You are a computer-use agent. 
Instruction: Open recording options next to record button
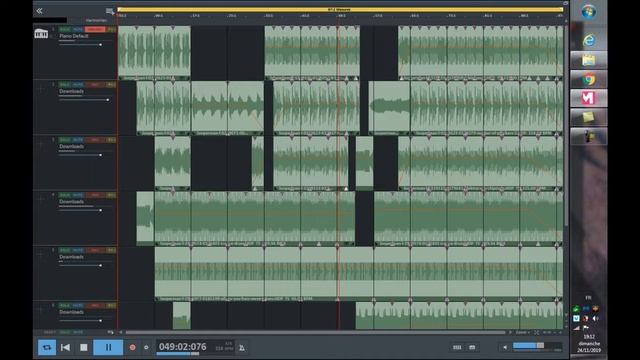pos(146,347)
